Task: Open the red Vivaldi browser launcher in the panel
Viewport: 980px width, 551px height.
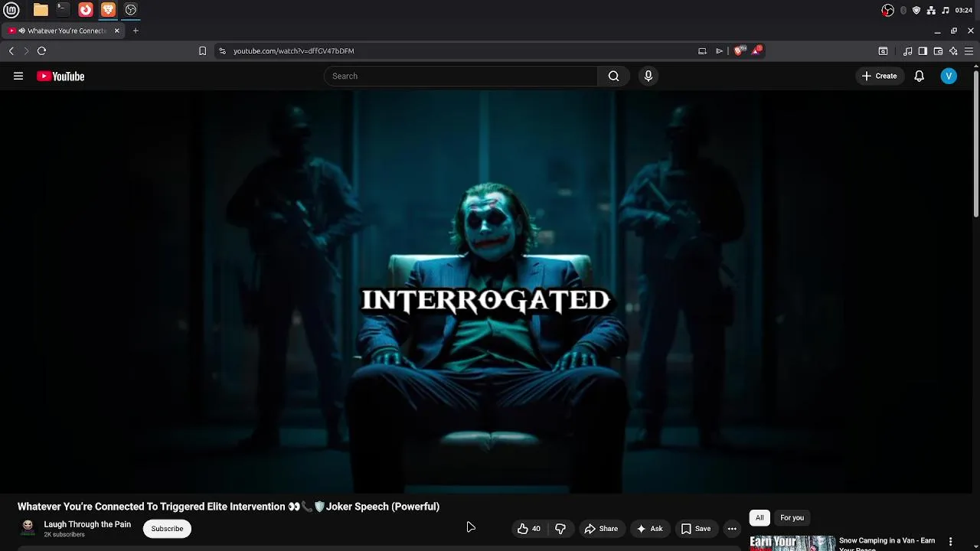Action: coord(86,10)
